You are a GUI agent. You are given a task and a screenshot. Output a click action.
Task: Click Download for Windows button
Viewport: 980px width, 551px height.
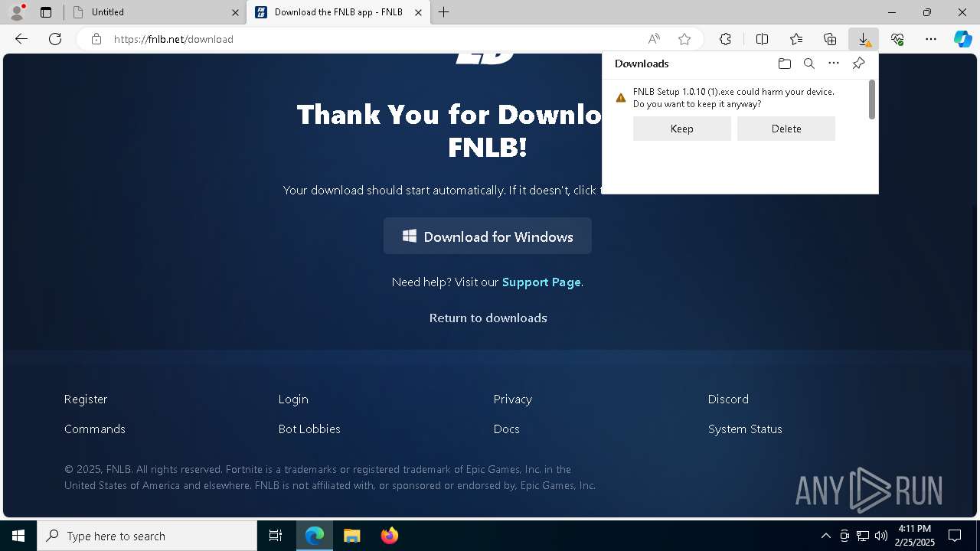coord(488,236)
